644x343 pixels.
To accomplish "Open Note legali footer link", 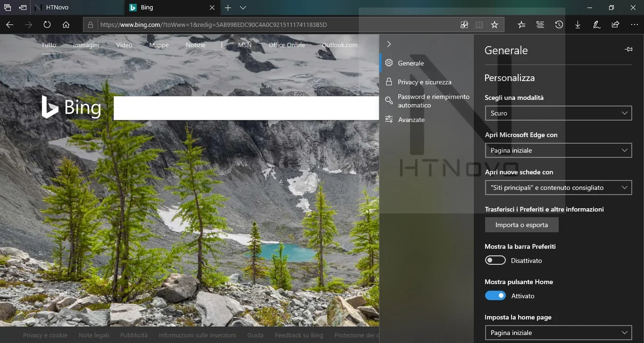I will pyautogui.click(x=94, y=335).
